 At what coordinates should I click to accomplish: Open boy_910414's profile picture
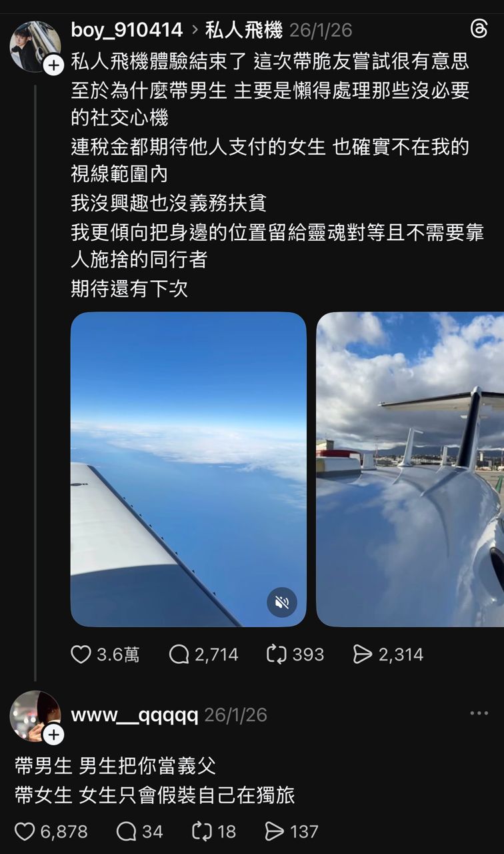tap(35, 46)
